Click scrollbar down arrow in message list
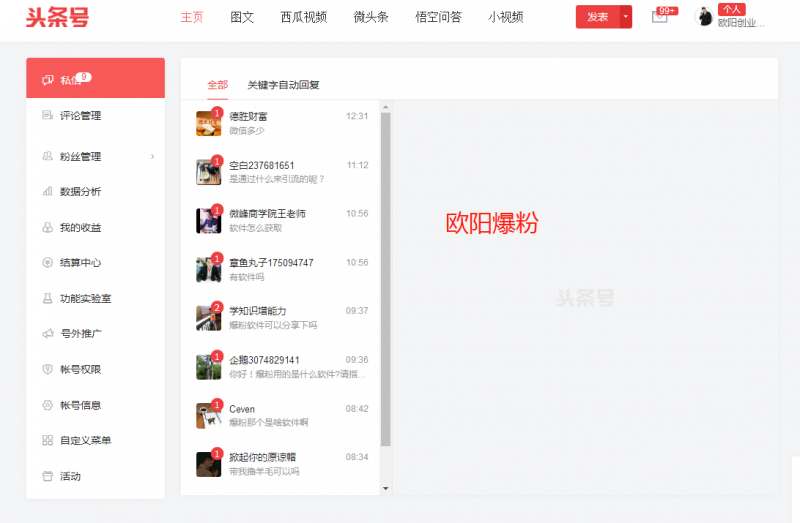The height and width of the screenshot is (523, 800). (x=386, y=488)
